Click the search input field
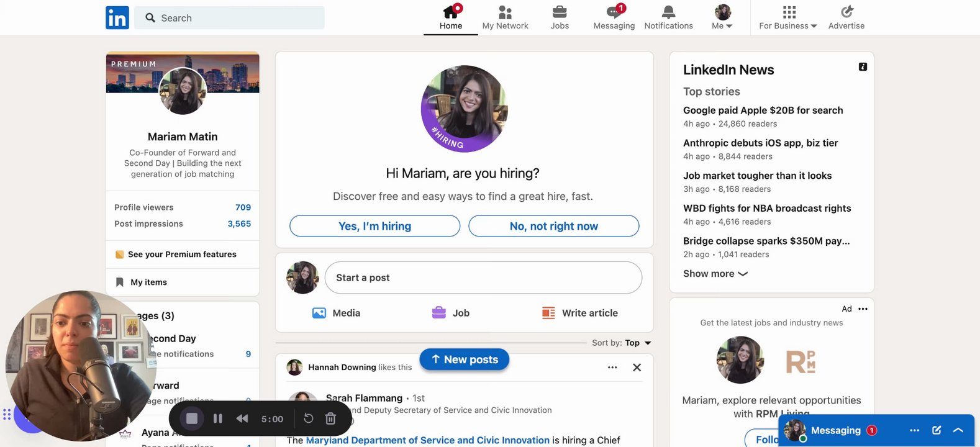 [x=229, y=18]
